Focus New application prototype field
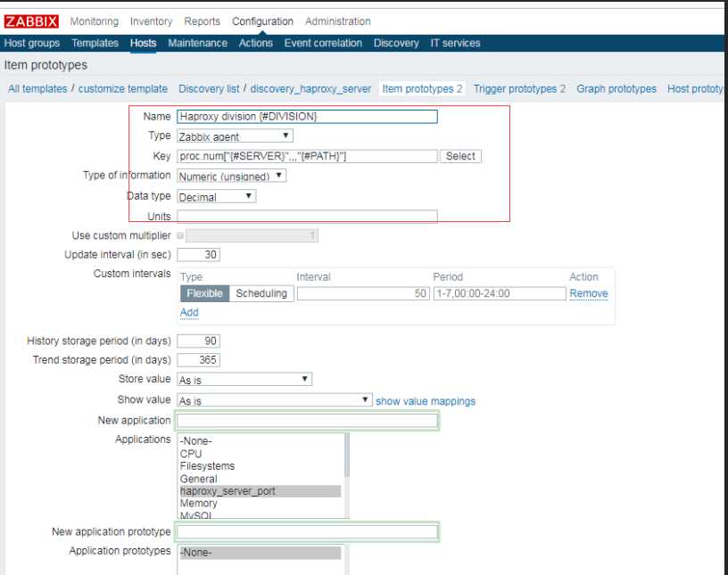728x575 pixels. tap(307, 532)
